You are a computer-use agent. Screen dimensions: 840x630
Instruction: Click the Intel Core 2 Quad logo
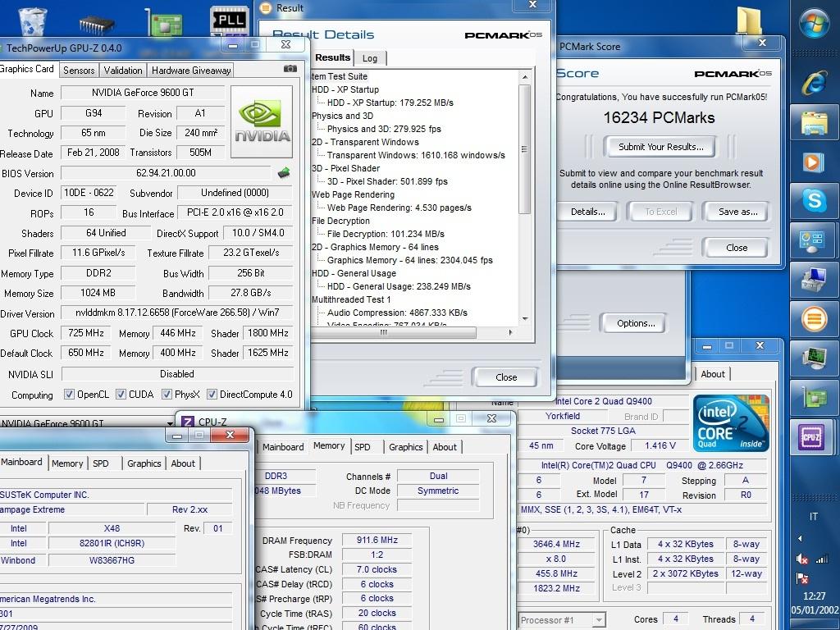(x=731, y=423)
